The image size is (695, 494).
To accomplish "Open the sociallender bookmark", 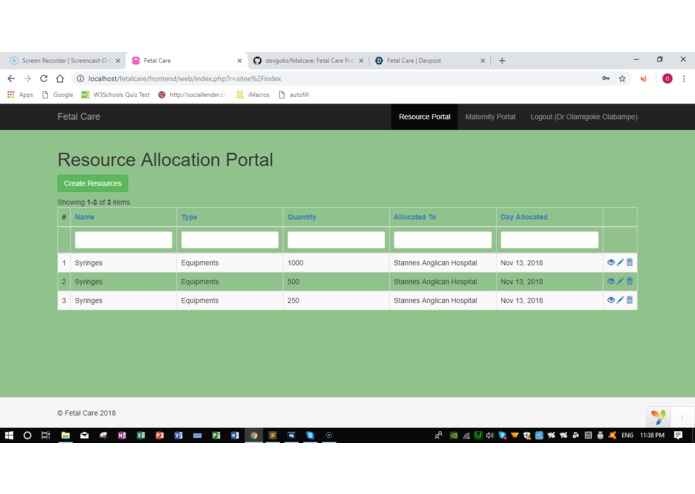I will click(192, 94).
